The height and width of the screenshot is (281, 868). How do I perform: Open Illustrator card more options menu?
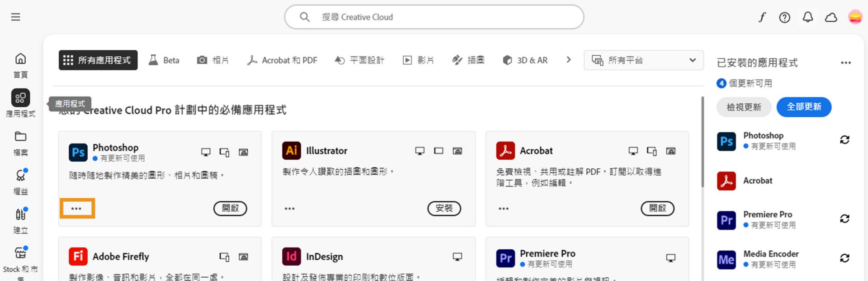(290, 209)
